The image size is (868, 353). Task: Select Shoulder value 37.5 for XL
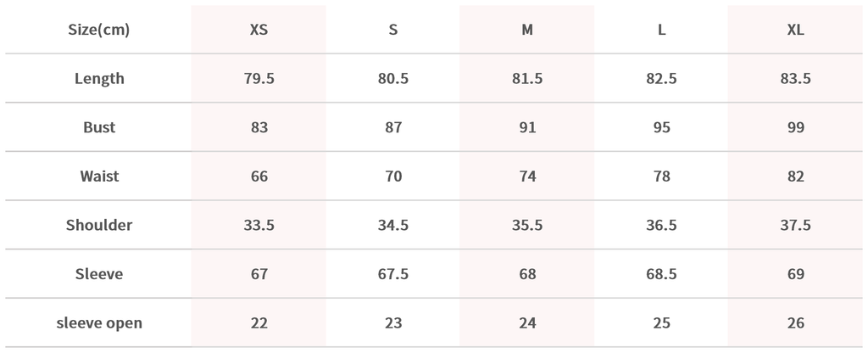coord(795,226)
